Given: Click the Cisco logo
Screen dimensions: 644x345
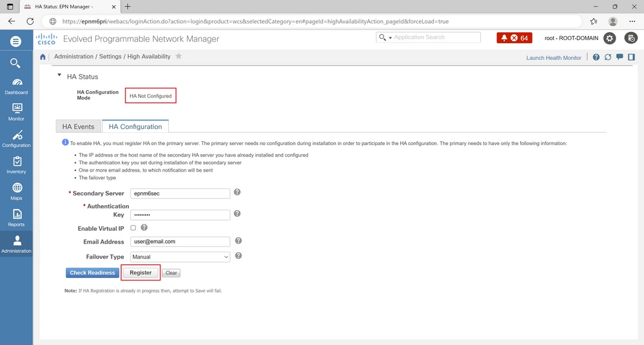Looking at the screenshot, I should coord(46,39).
